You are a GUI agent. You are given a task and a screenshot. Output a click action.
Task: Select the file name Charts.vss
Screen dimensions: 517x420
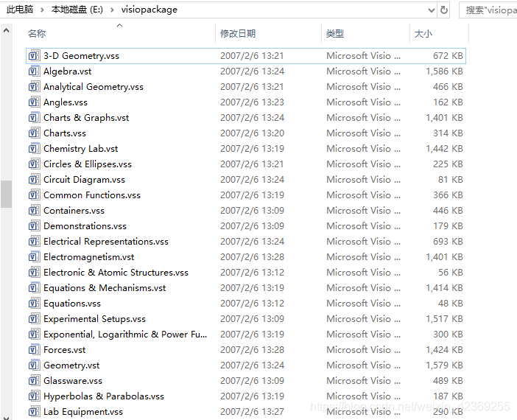coord(65,133)
